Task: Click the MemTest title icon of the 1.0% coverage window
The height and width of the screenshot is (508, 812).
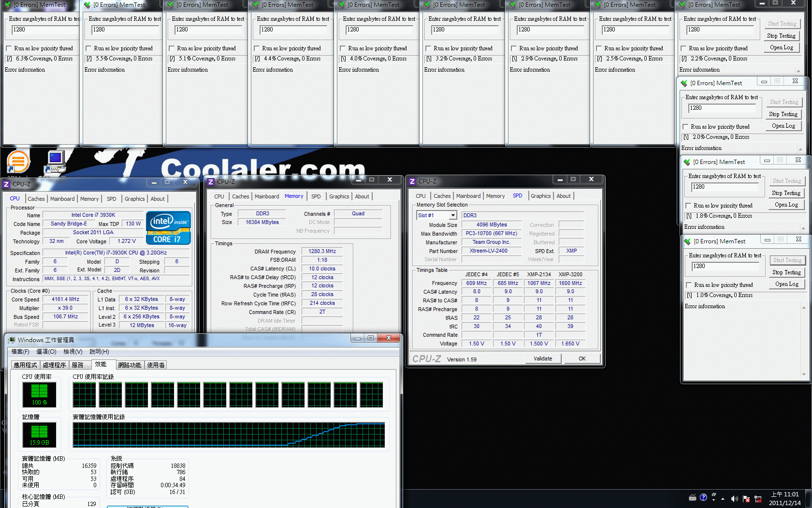Action: click(687, 241)
